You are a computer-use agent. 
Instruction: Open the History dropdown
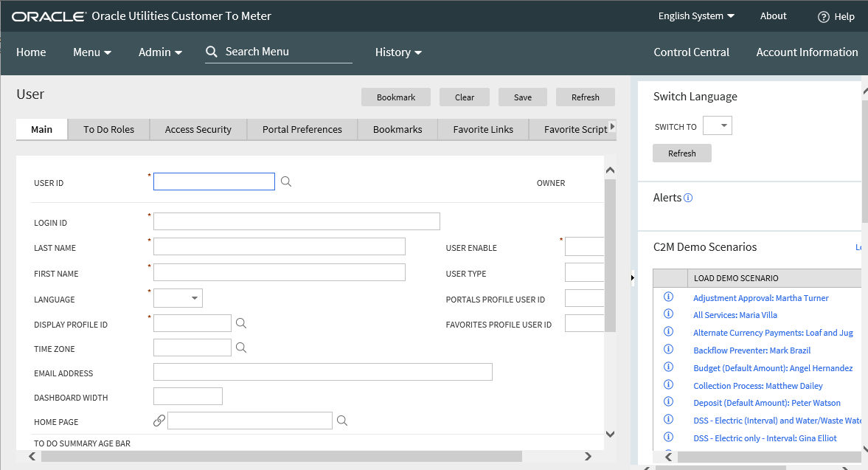pyautogui.click(x=398, y=52)
